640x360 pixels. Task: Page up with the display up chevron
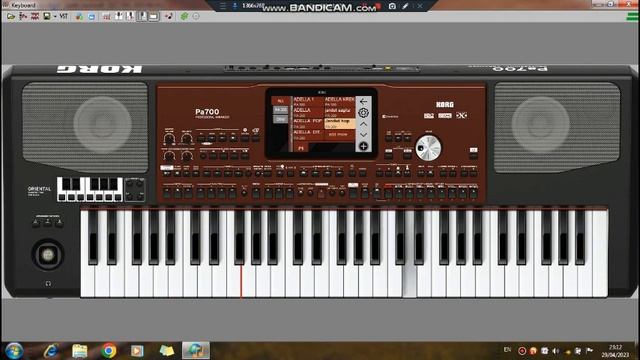363,124
